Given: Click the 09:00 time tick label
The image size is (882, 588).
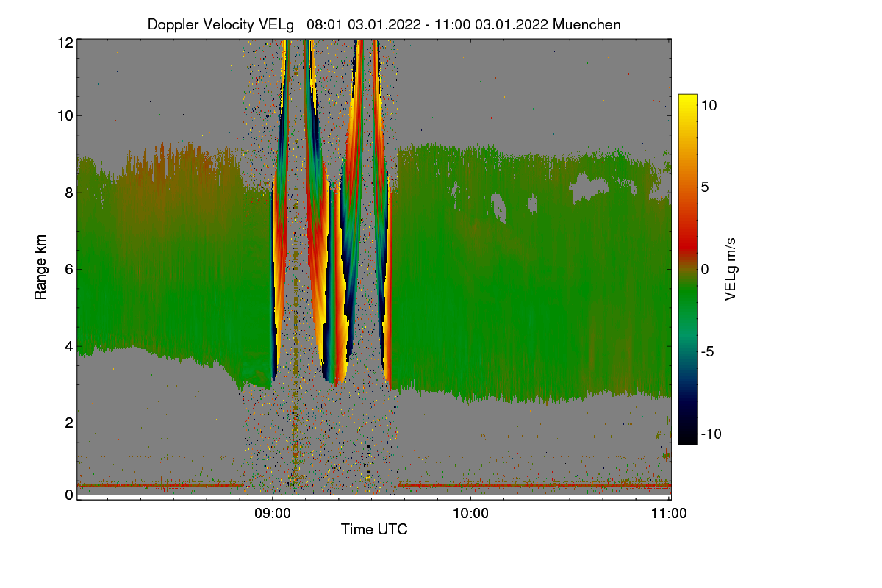Looking at the screenshot, I should [x=272, y=514].
